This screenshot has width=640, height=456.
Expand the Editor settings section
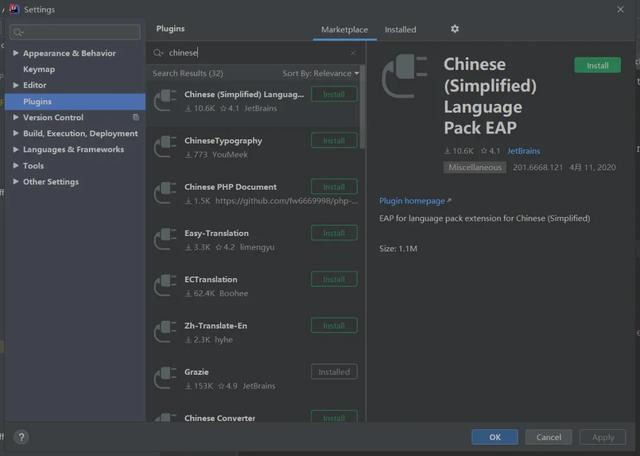16,85
